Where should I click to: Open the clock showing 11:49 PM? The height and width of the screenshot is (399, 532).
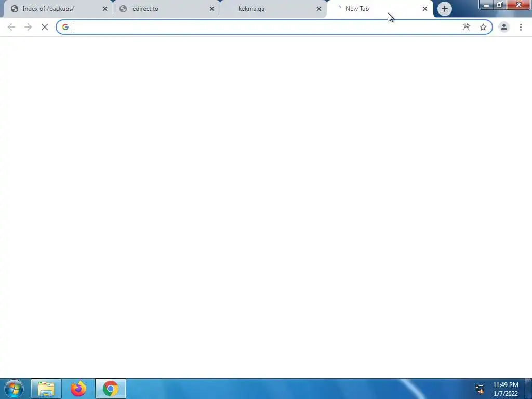point(506,389)
